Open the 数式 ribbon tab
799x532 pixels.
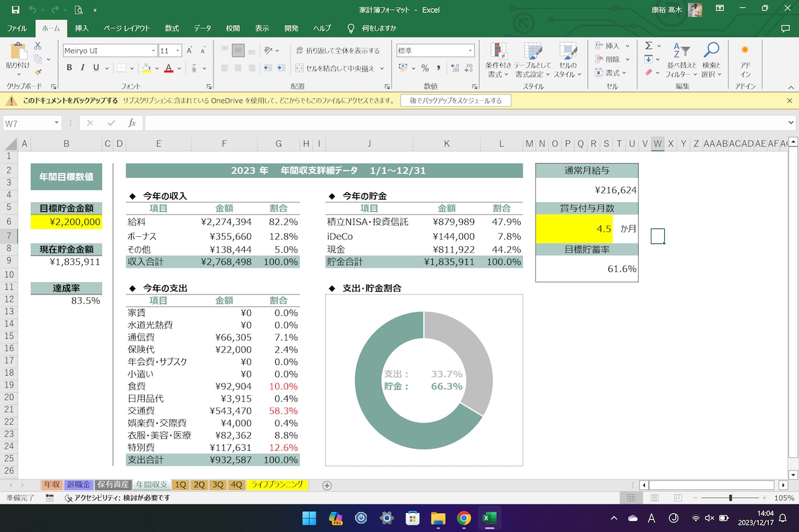[172, 28]
